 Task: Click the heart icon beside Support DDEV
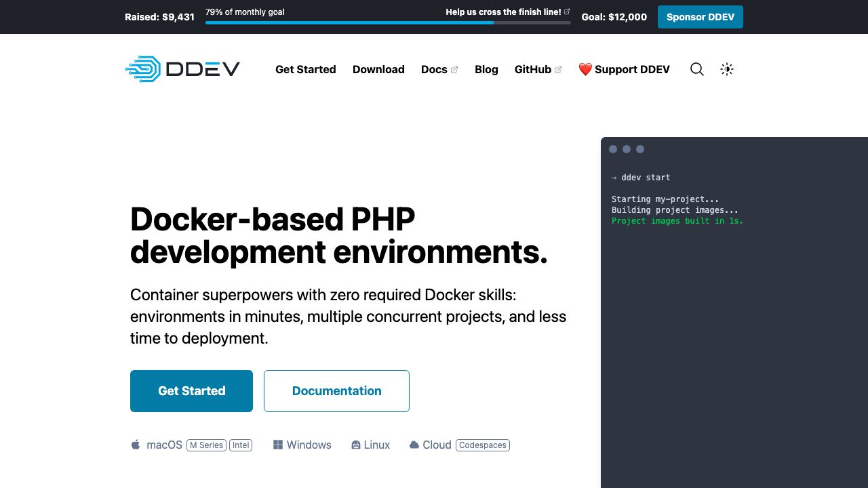pyautogui.click(x=585, y=69)
